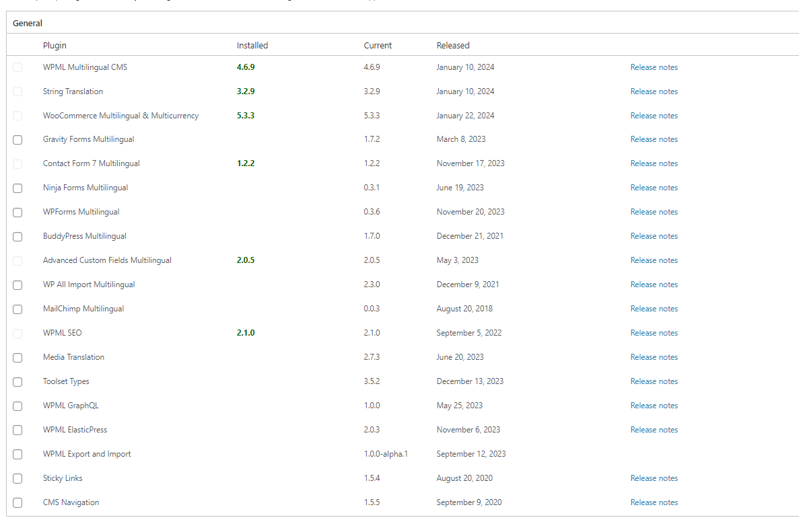Screen dimensions: 799x532
Task: View Release notes for WooCommerce Multilingual
Action: click(654, 116)
